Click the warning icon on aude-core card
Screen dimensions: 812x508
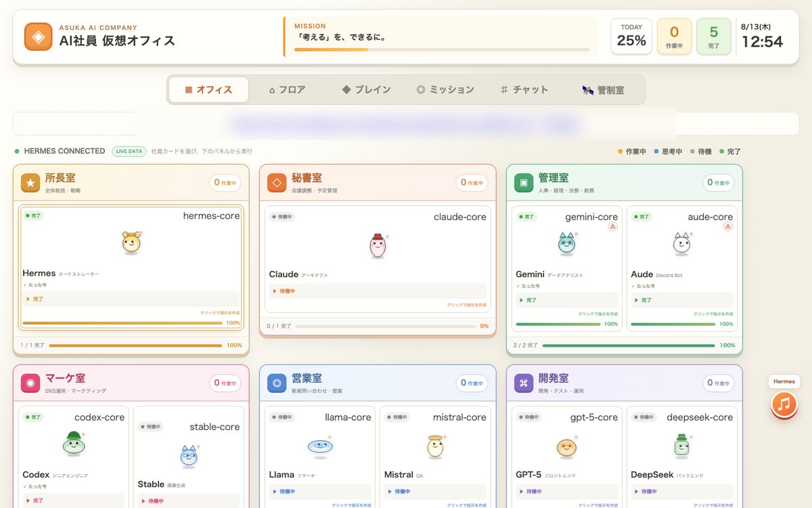tap(728, 227)
